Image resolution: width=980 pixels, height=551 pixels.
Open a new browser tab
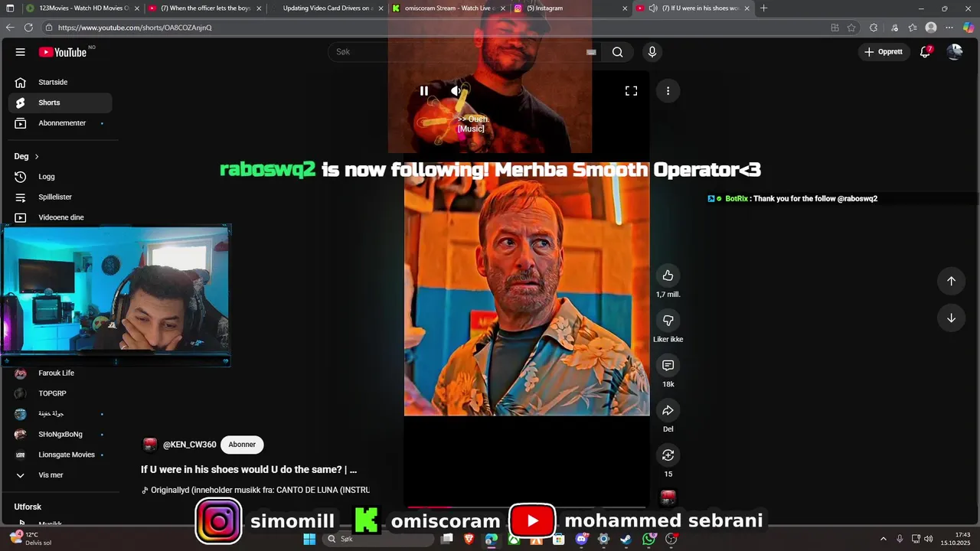763,8
